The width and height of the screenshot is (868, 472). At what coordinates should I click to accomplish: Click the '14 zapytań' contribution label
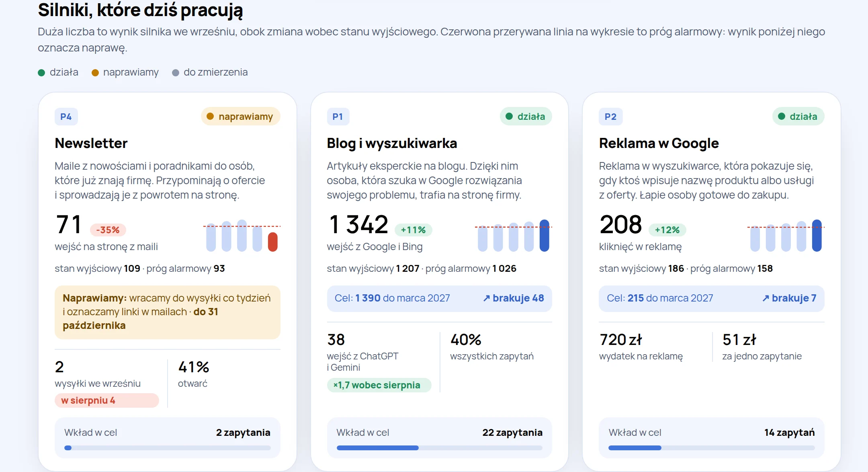790,433
